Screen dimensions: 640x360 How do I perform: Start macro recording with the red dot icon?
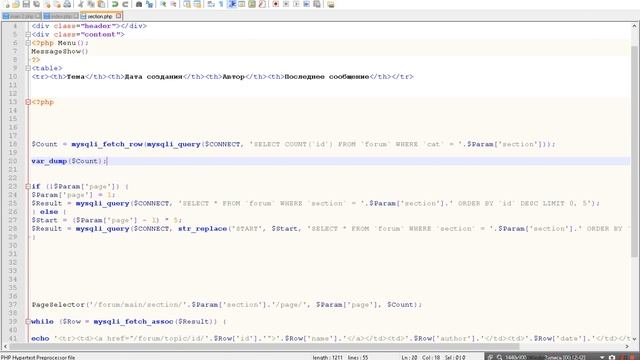(276, 4)
